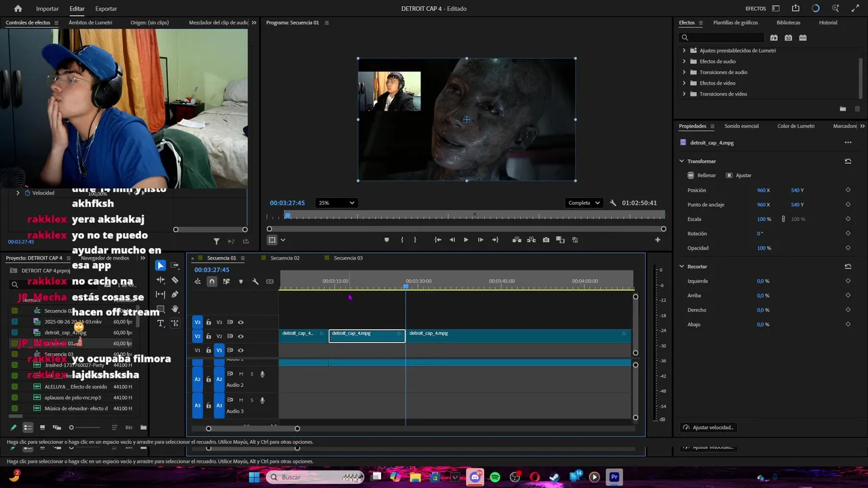Image resolution: width=868 pixels, height=488 pixels.
Task: Select the Type tool
Action: pyautogui.click(x=161, y=323)
